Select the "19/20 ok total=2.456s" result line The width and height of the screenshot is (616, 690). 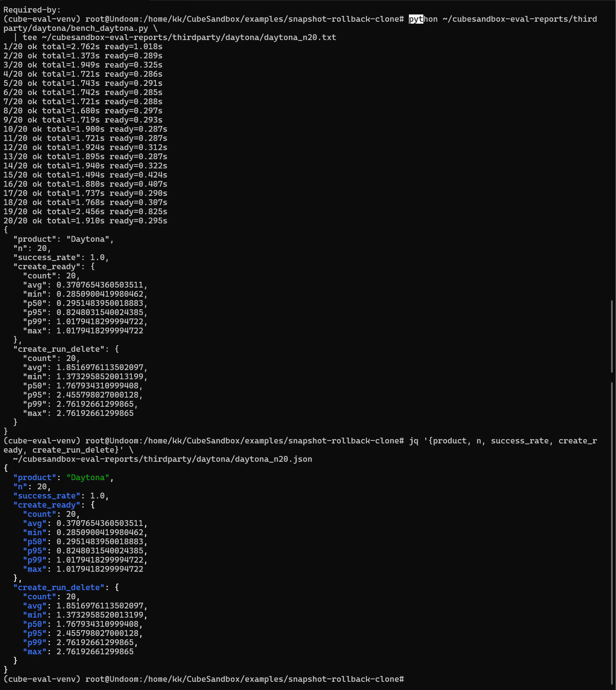(85, 211)
